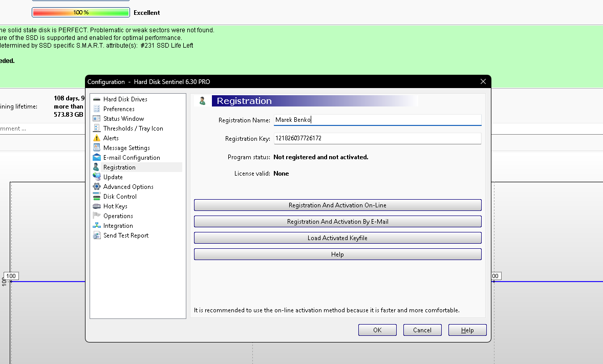Screen dimensions: 603x364
Task: Open the Alerts configuration
Action: point(110,138)
